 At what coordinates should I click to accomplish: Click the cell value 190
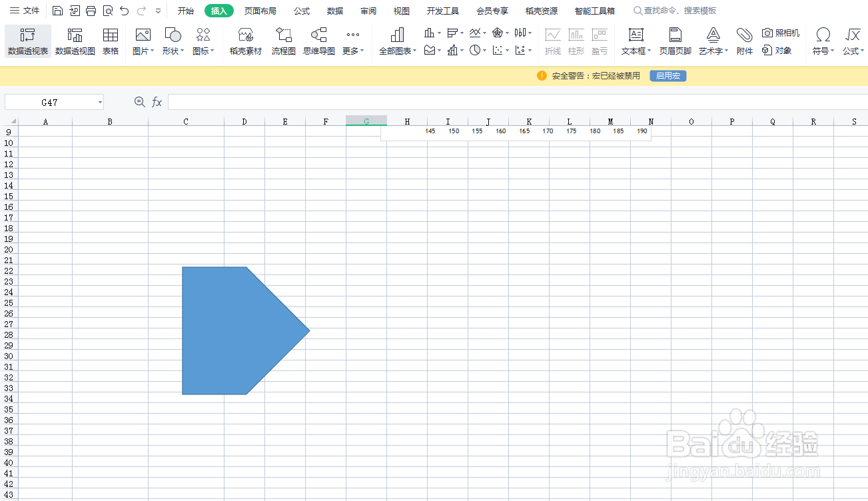click(x=642, y=131)
